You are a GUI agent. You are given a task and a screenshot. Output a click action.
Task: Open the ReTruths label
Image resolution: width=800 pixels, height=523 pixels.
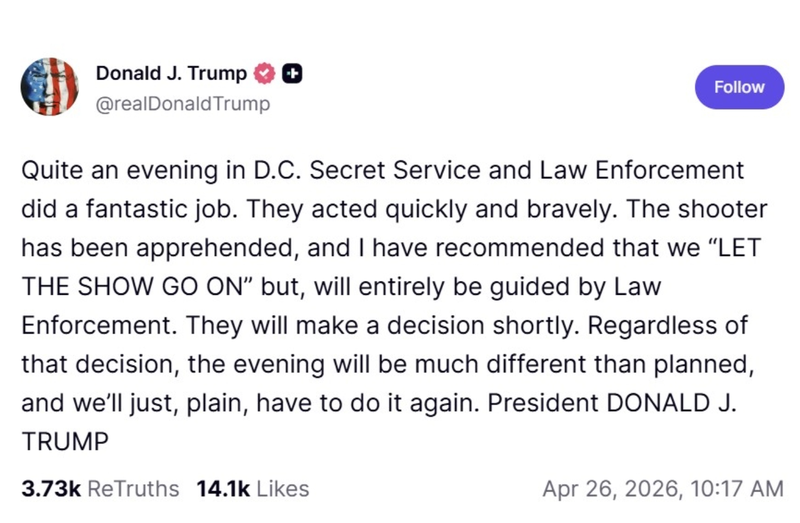(134, 489)
